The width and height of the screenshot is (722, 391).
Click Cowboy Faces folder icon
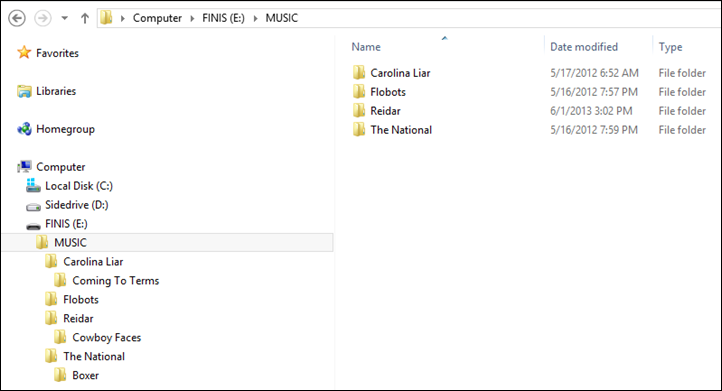click(60, 337)
